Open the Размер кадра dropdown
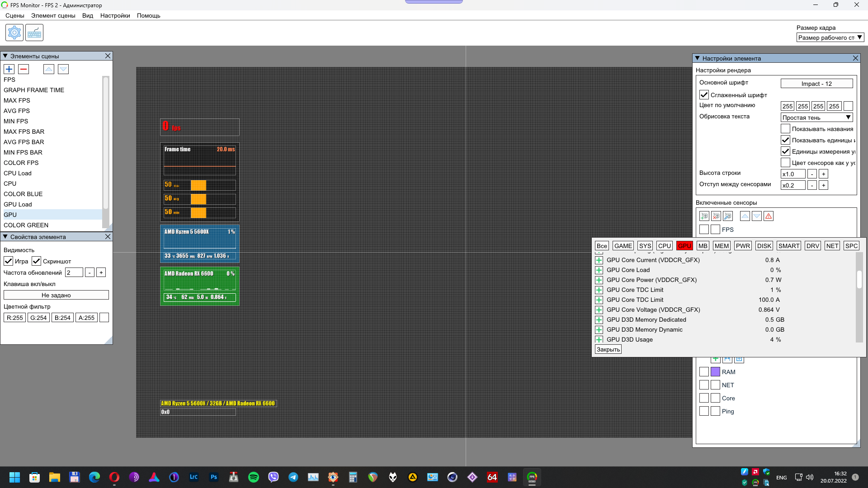This screenshot has height=488, width=868. pyautogui.click(x=830, y=38)
